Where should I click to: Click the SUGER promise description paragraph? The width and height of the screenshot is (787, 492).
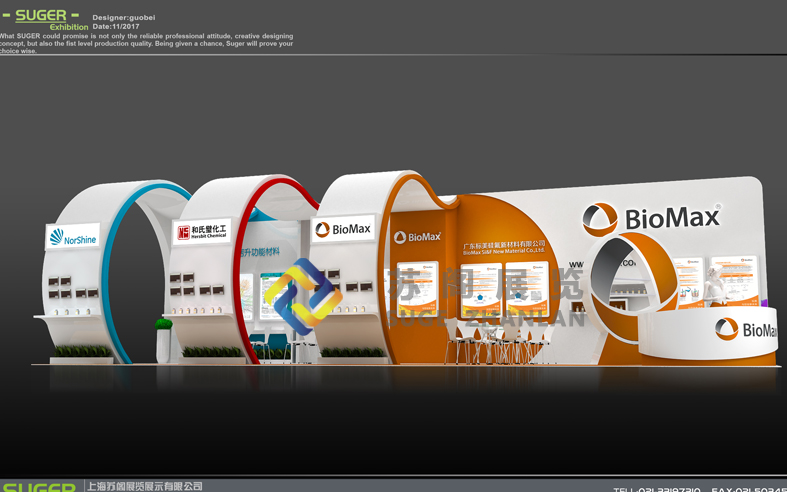pyautogui.click(x=147, y=43)
